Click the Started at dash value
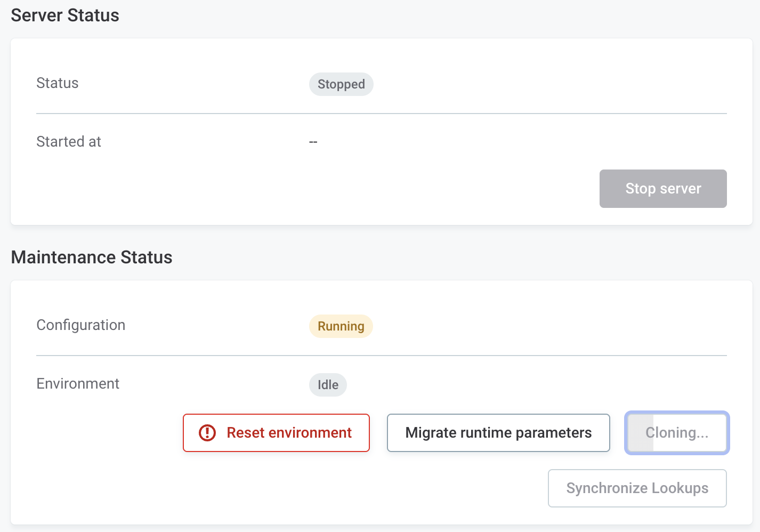The image size is (760, 532). (x=313, y=142)
